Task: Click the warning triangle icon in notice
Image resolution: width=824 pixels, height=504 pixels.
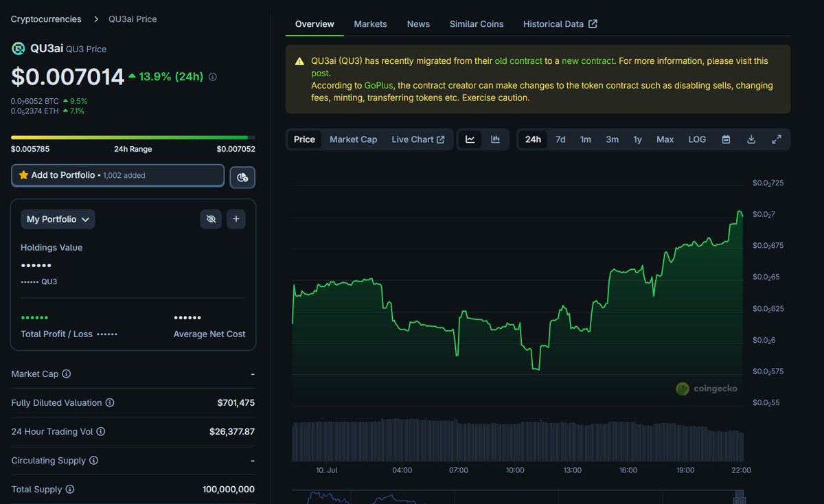Action: click(299, 61)
